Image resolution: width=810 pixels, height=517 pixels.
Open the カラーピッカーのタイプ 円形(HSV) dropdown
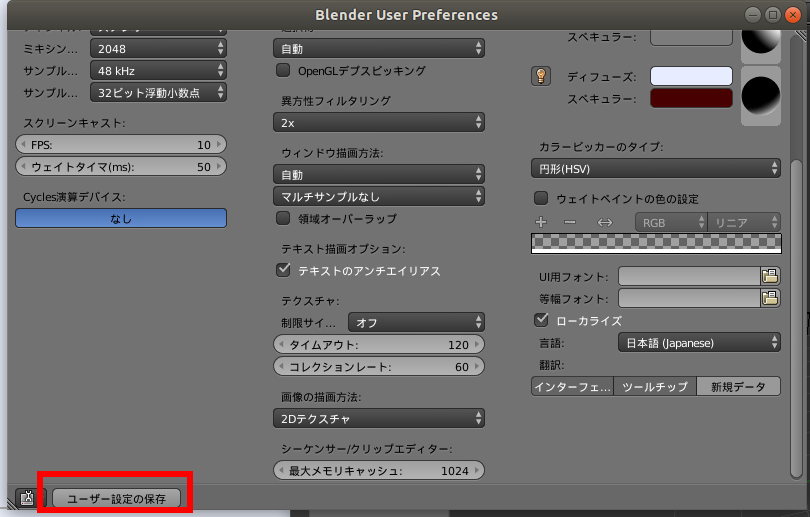tap(656, 168)
